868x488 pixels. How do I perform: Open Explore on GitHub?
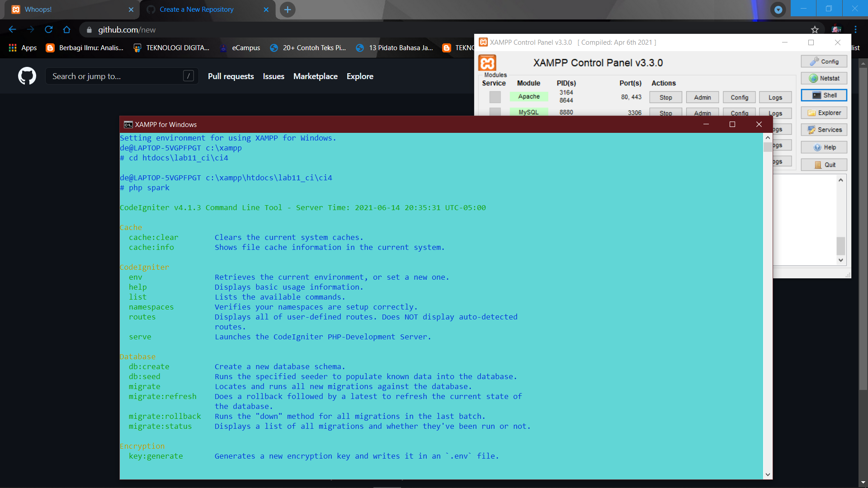(x=359, y=76)
